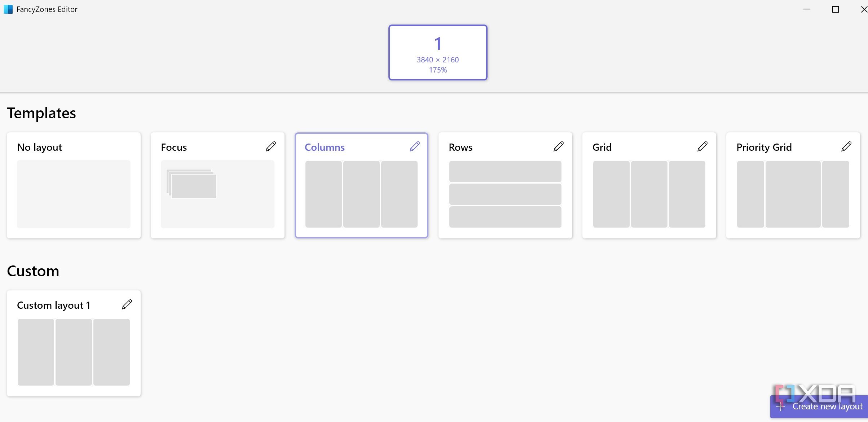Image resolution: width=868 pixels, height=422 pixels.
Task: Click the 3840 × 2160 resolution text
Action: (438, 60)
